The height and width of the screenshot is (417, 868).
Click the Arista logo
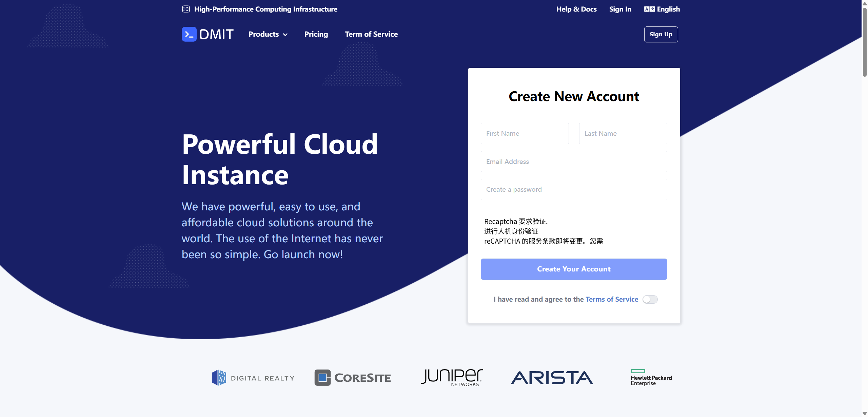click(552, 378)
